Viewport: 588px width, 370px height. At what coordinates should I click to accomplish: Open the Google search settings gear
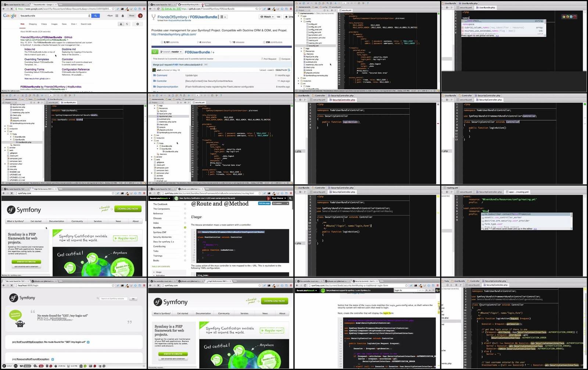(137, 24)
